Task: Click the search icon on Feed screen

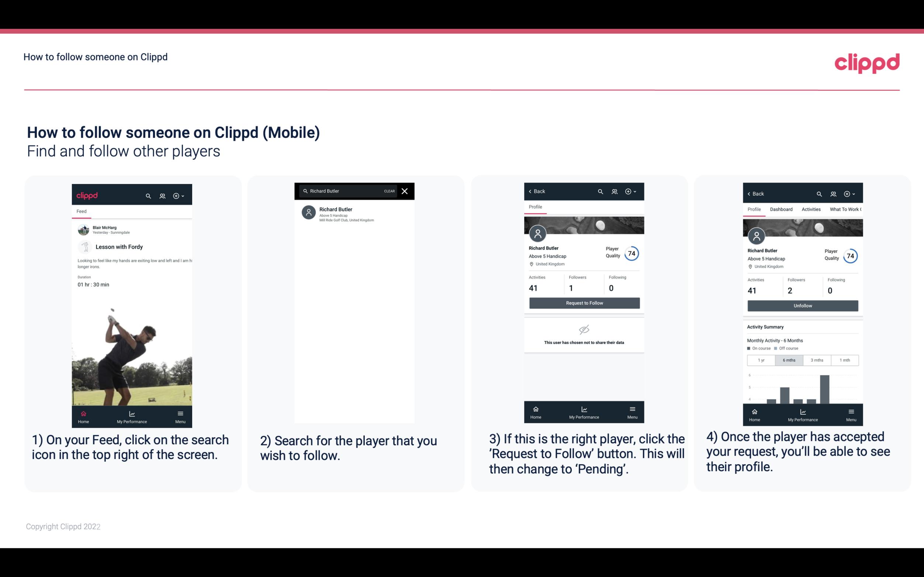Action: click(x=147, y=195)
